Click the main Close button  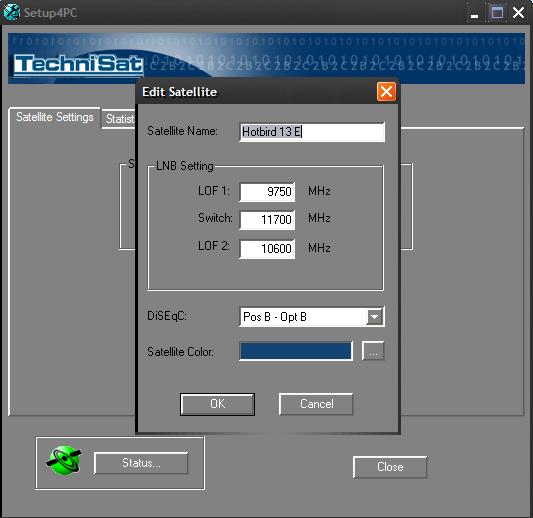click(x=390, y=467)
